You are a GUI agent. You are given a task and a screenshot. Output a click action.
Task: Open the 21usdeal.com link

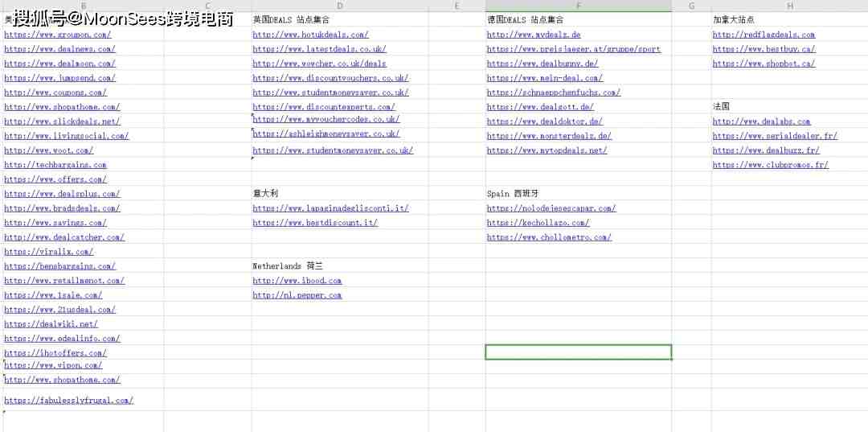59,310
